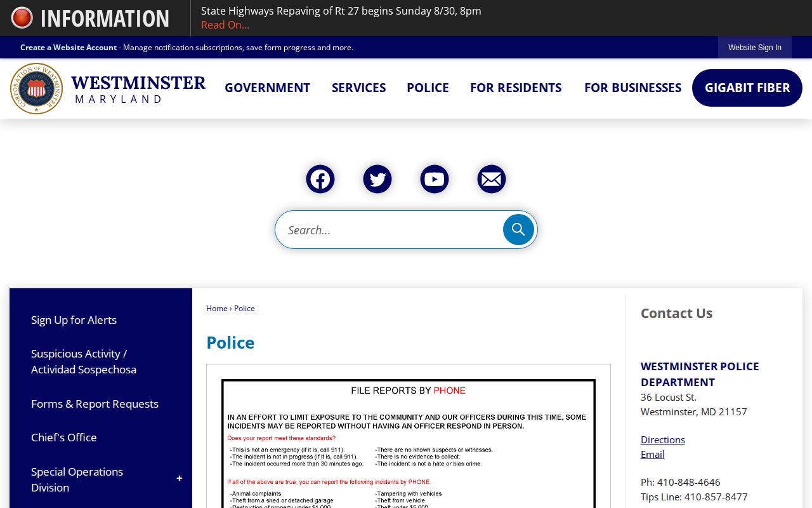Screen dimensions: 812x508
Task: Click the Email link under Contact Us
Action: pos(653,454)
